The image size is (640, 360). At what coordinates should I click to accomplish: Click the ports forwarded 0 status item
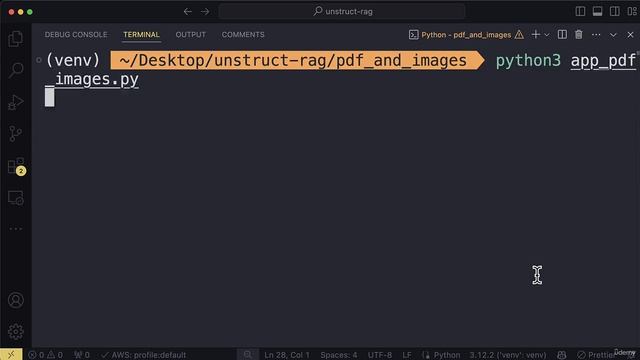point(82,355)
